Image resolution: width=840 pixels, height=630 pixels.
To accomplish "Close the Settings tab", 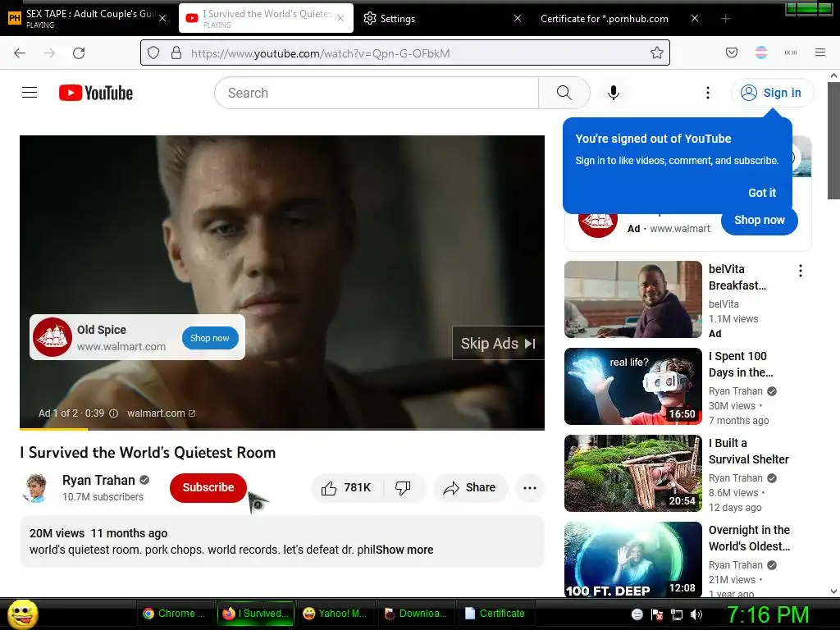I will (x=518, y=18).
